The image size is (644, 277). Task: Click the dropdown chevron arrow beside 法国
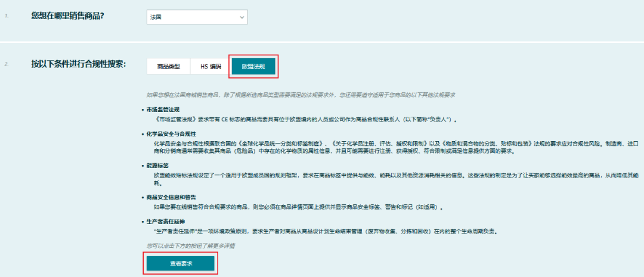241,17
